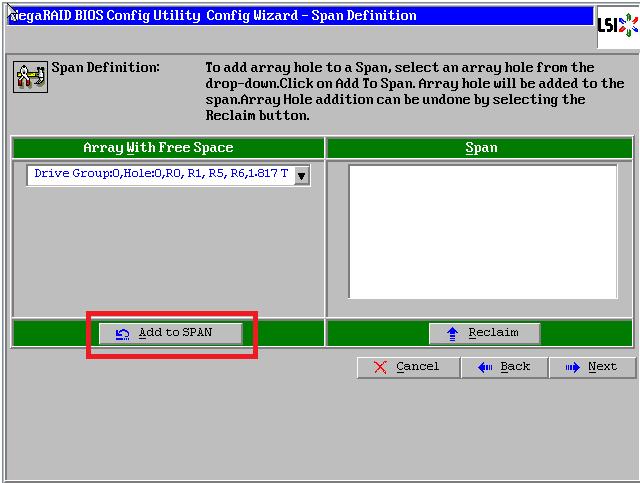Click the LSI logo icon

(x=618, y=26)
